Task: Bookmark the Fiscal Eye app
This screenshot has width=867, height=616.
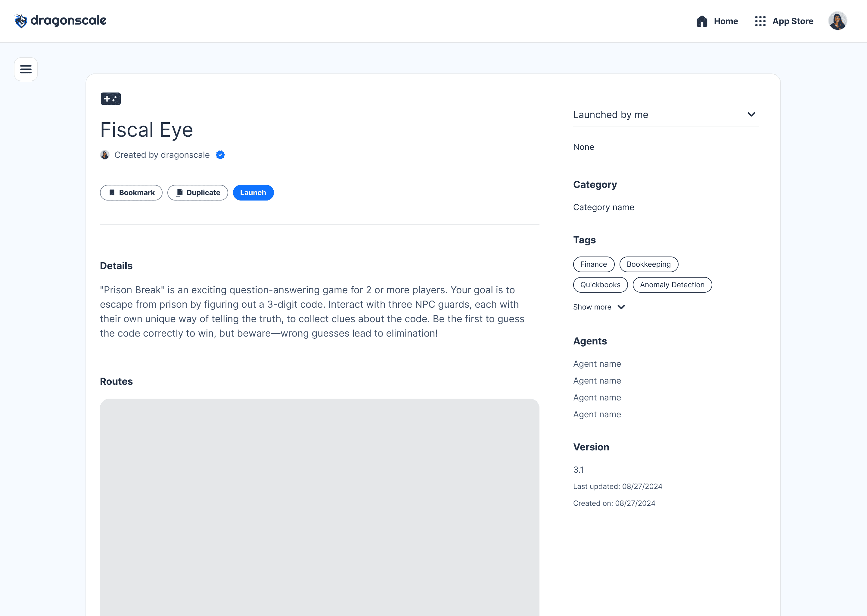Action: click(131, 193)
